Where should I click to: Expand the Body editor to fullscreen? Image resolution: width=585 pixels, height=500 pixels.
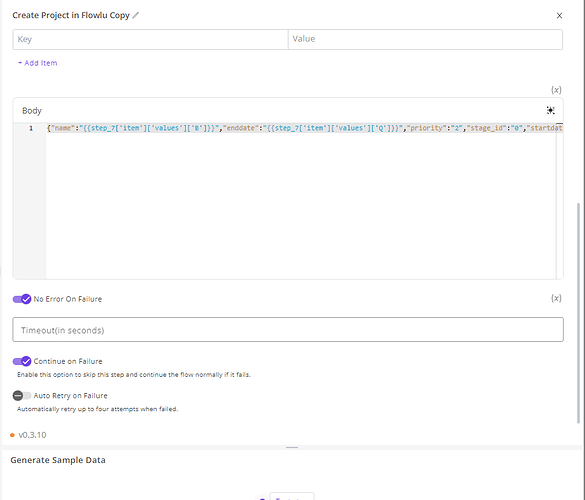click(550, 110)
